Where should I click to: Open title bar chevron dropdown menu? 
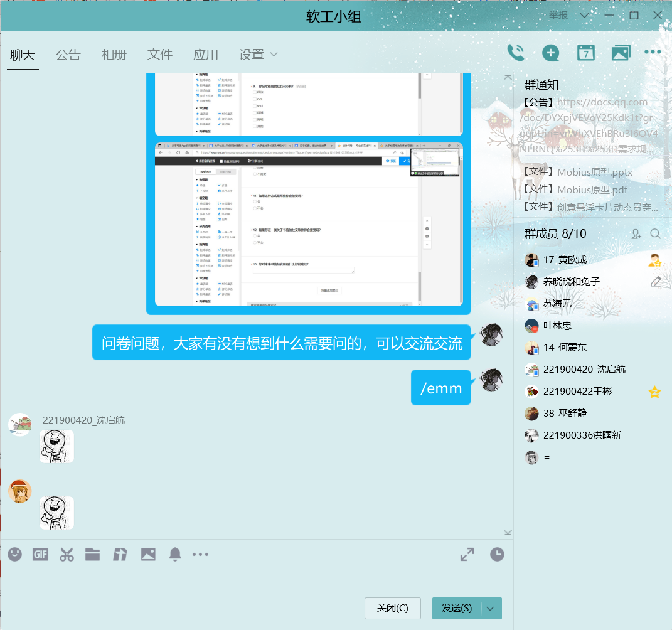(584, 16)
